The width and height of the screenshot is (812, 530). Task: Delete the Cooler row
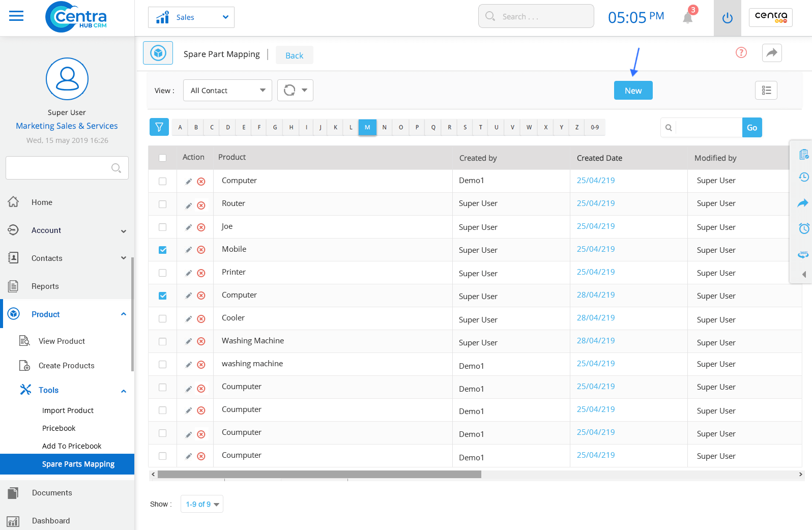[x=201, y=319]
